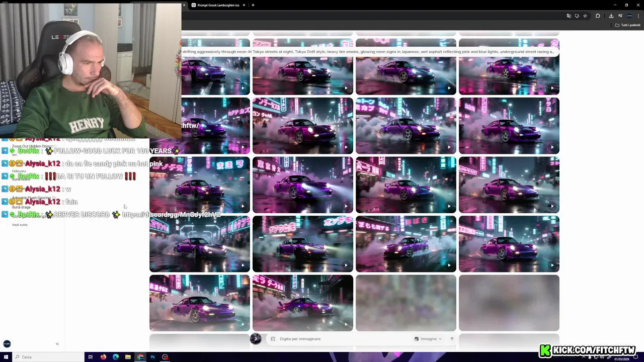Open the third-row second column car thumbnail

click(302, 185)
